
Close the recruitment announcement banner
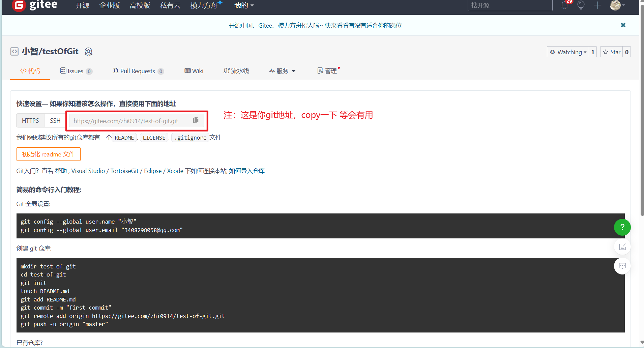(x=623, y=25)
